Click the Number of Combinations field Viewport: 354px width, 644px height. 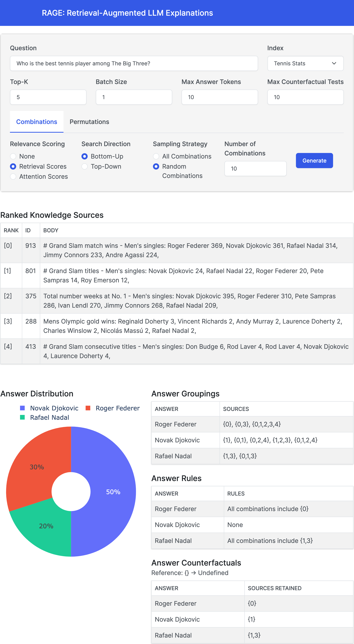coord(255,169)
